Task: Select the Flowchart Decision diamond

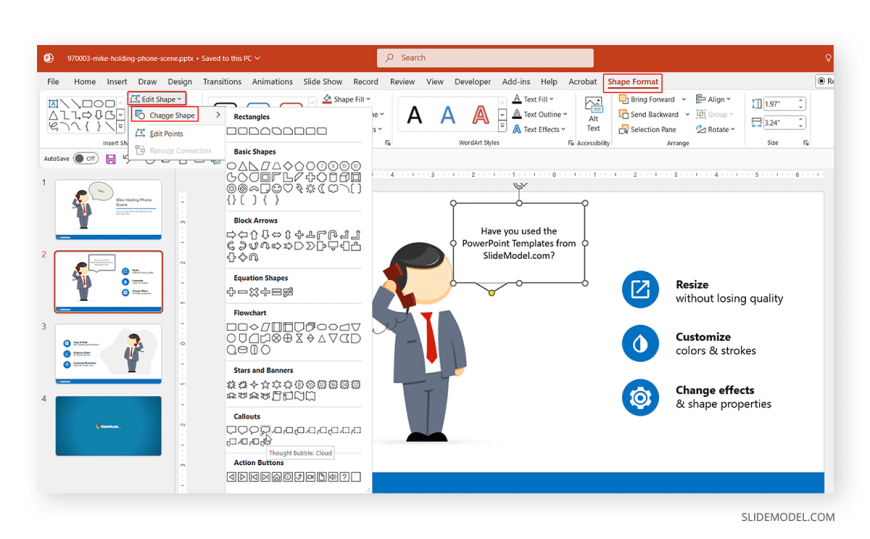Action: pyautogui.click(x=254, y=326)
